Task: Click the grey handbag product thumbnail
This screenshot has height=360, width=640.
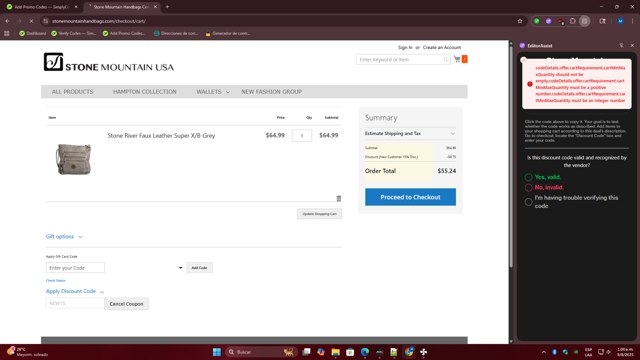Action: point(73,159)
